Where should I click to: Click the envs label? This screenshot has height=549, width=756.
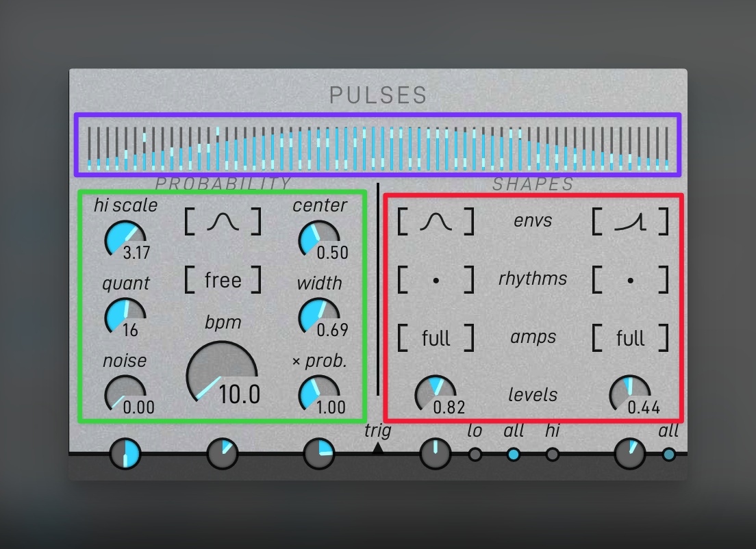pyautogui.click(x=533, y=220)
